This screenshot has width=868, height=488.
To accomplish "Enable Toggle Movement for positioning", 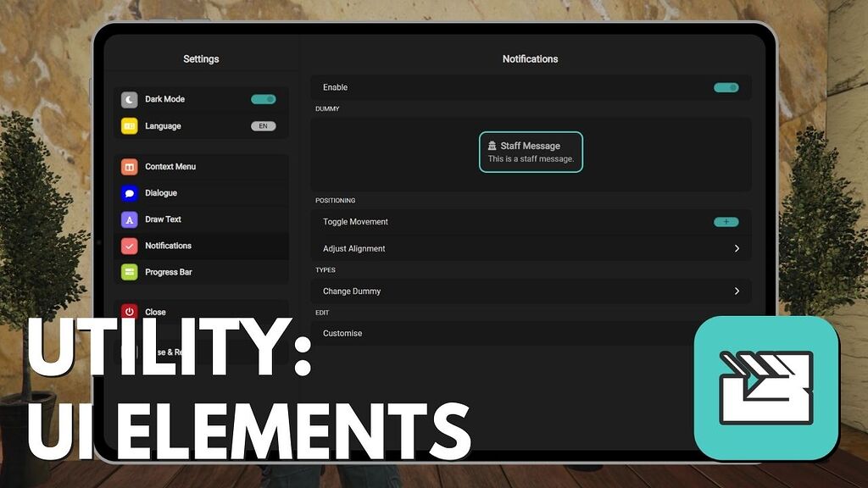I will 726,221.
